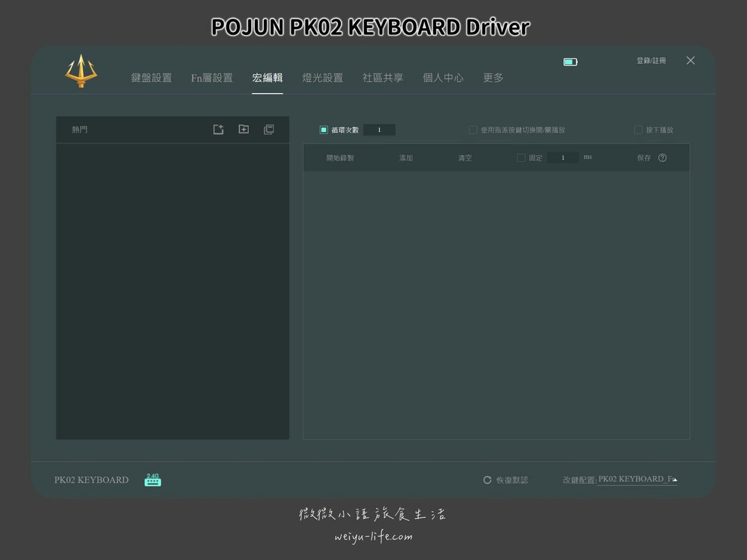Open the 個人中心 tab
The image size is (747, 560).
click(x=443, y=78)
